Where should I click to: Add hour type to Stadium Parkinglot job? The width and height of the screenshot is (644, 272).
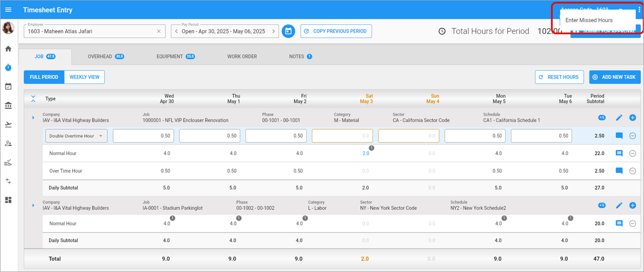coord(632,205)
